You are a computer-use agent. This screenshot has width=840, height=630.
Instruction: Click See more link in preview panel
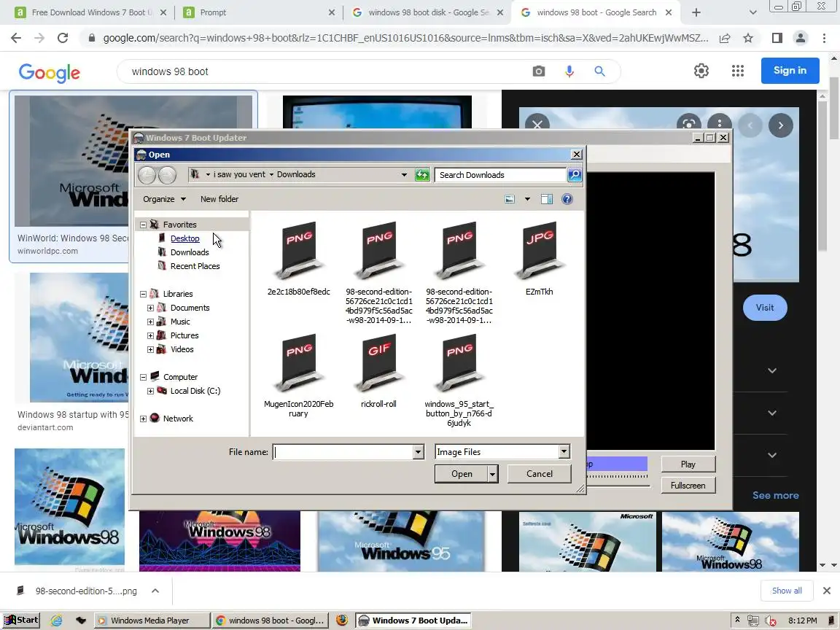coord(775,496)
